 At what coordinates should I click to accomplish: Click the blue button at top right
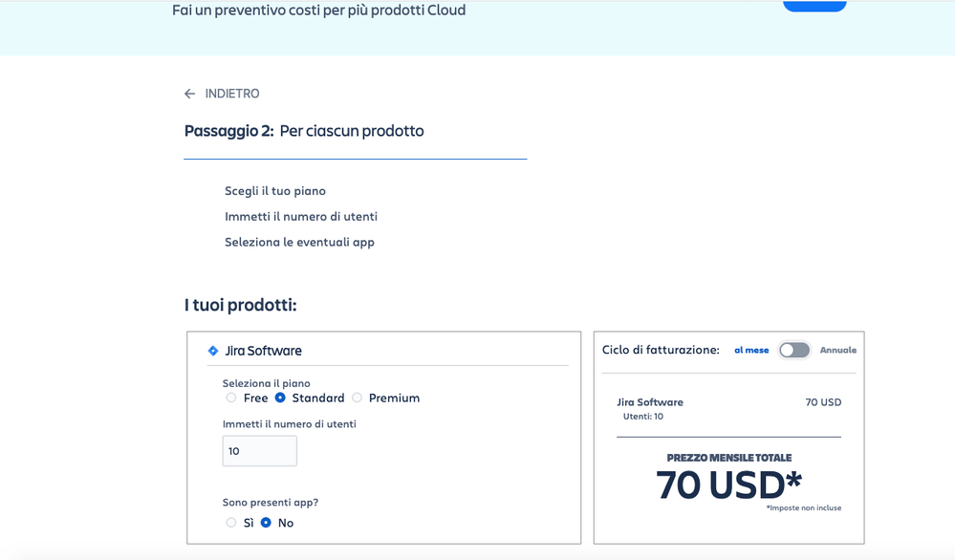[814, 6]
